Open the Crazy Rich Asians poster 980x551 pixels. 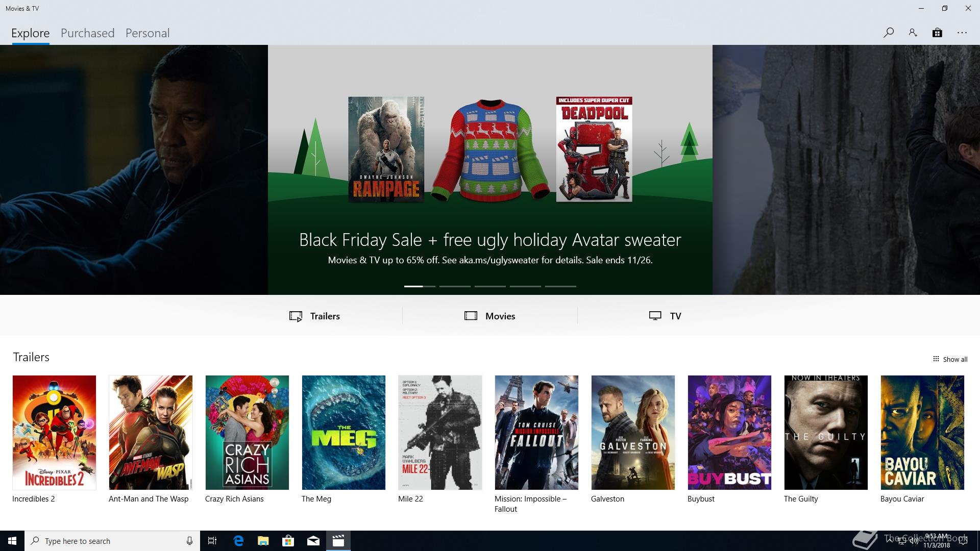click(x=247, y=433)
